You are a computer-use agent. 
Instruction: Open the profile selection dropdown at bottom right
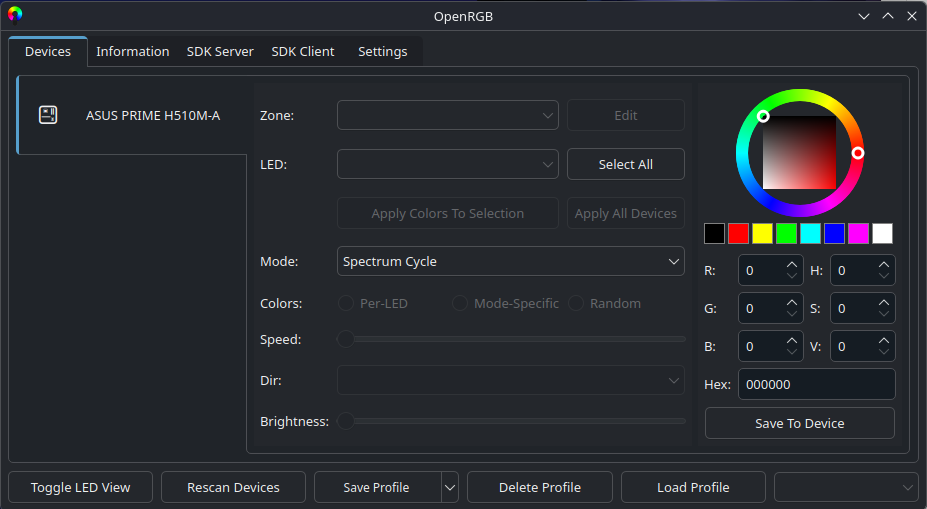[x=846, y=487]
